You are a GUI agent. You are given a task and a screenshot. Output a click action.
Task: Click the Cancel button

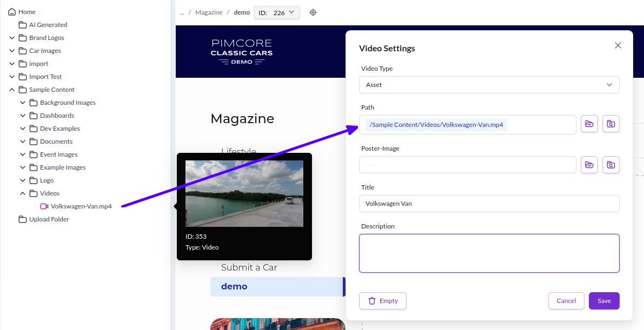click(x=566, y=301)
